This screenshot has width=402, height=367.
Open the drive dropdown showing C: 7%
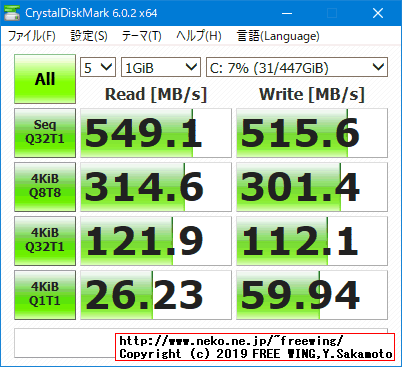(x=297, y=67)
